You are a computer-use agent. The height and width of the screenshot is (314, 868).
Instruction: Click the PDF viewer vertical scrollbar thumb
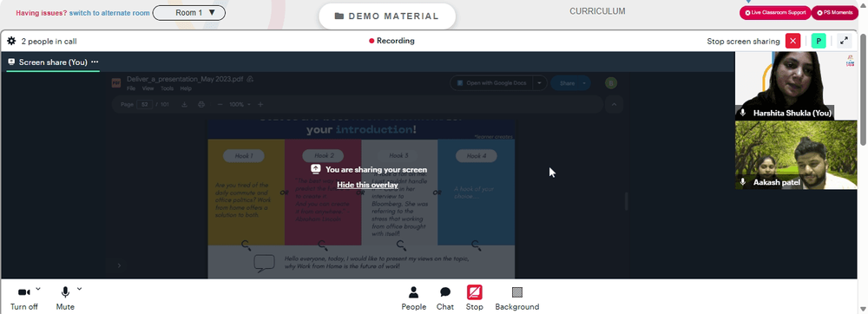(x=626, y=201)
